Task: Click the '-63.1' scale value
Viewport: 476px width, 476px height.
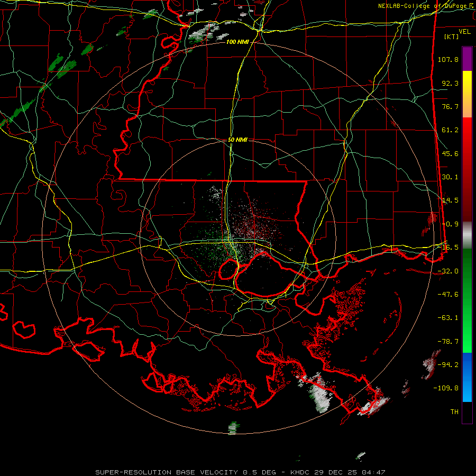Action: click(x=448, y=318)
